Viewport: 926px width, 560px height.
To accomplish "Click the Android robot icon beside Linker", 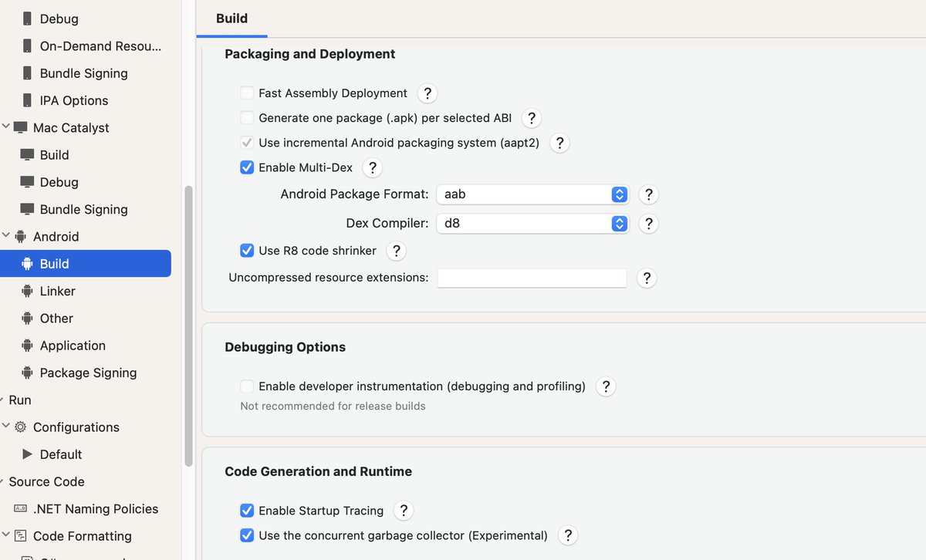I will 28,291.
